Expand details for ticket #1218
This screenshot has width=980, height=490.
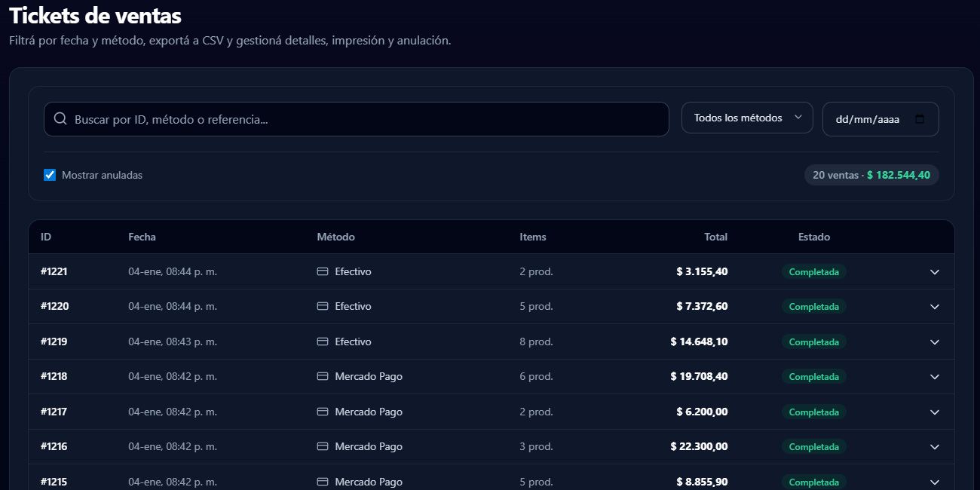(x=935, y=376)
